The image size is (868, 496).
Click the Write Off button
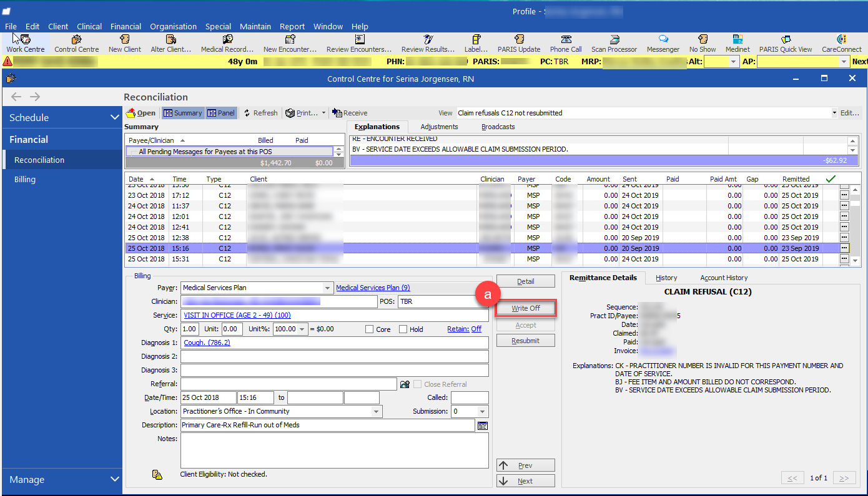click(525, 308)
